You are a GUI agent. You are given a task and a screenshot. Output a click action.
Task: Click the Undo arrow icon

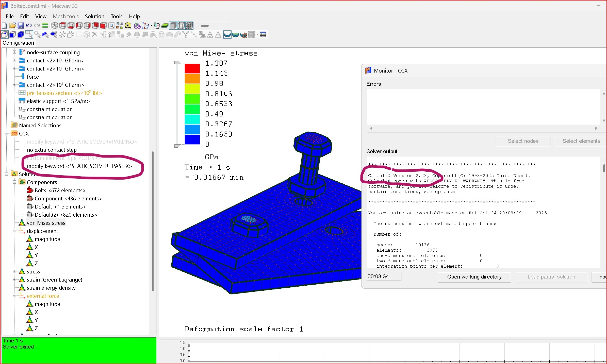pos(29,26)
